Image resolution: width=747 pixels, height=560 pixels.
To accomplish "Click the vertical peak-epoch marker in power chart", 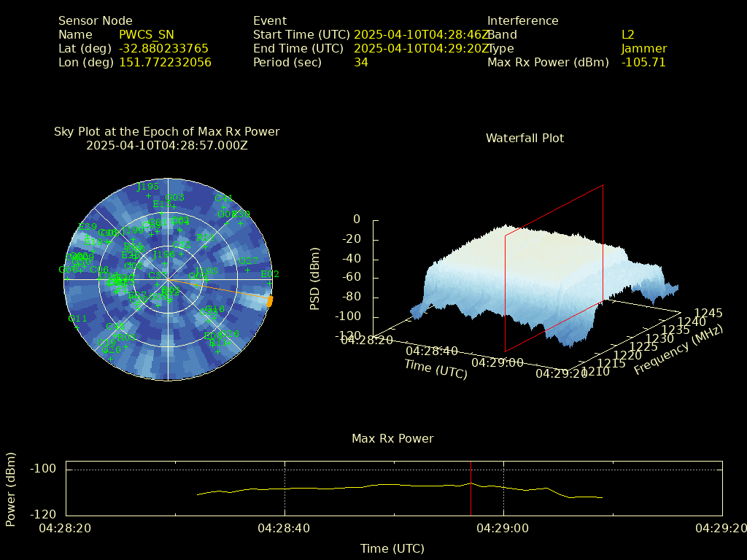I will click(x=471, y=487).
